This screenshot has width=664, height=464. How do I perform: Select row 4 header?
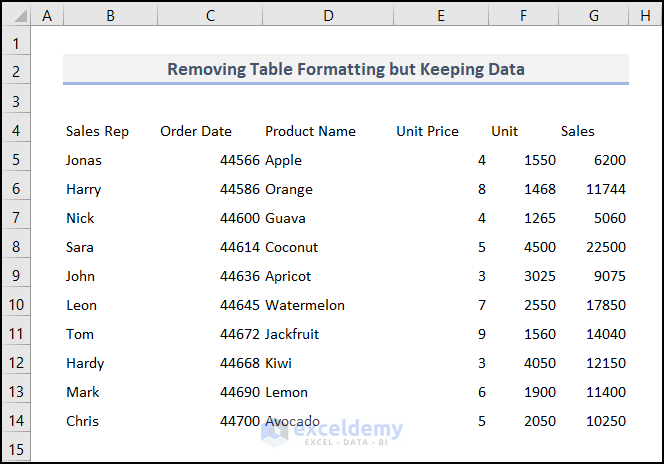point(16,131)
